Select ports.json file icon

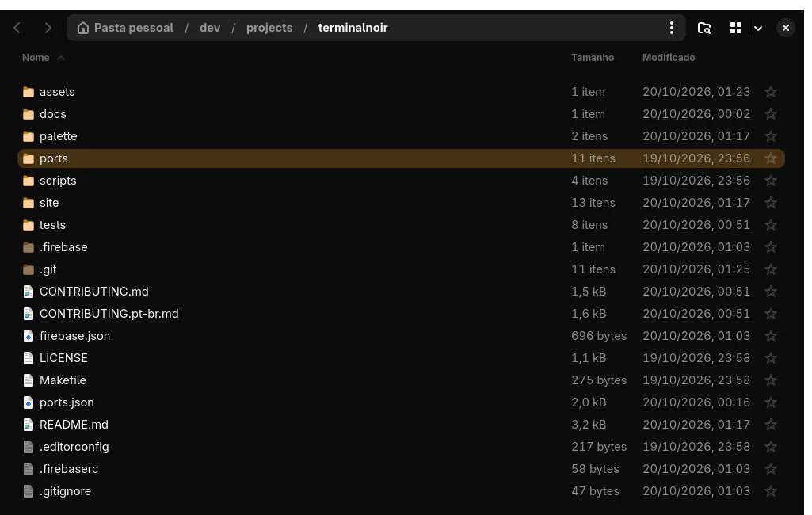click(x=29, y=402)
